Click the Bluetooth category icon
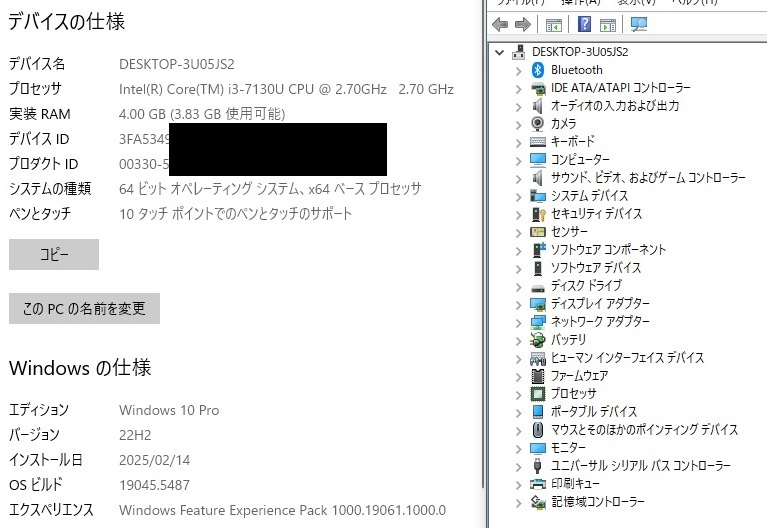This screenshot has width=767, height=528. [538, 70]
